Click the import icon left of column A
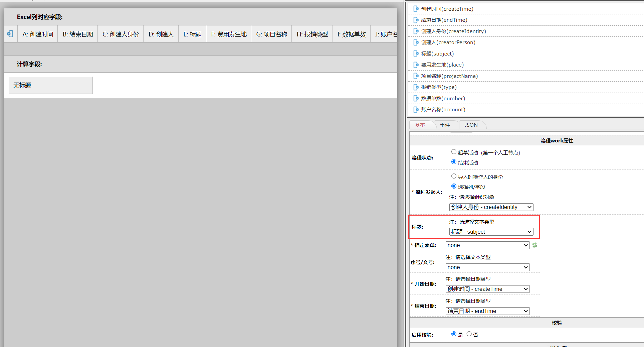This screenshot has height=347, width=644. (x=10, y=34)
